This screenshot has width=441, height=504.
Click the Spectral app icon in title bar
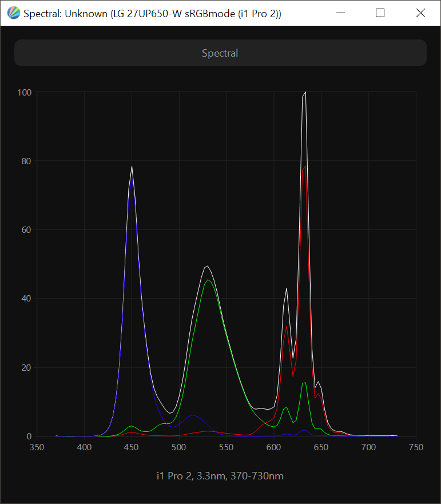pyautogui.click(x=14, y=13)
